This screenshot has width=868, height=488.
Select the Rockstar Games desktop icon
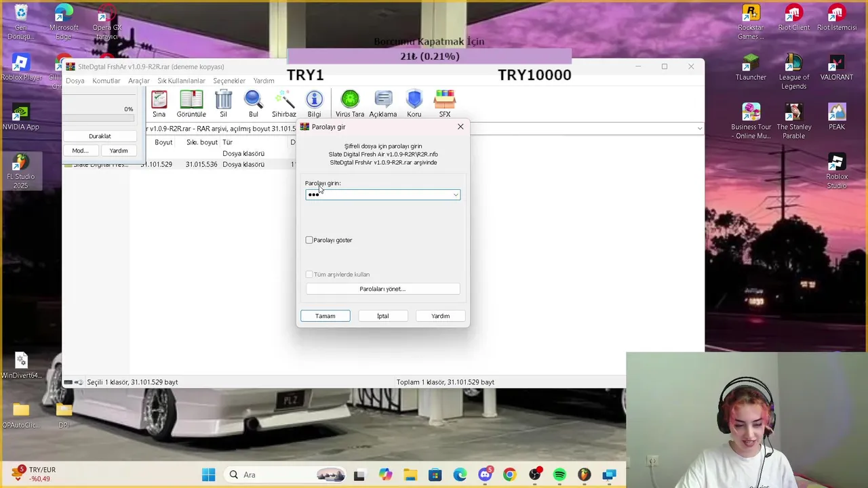(751, 22)
